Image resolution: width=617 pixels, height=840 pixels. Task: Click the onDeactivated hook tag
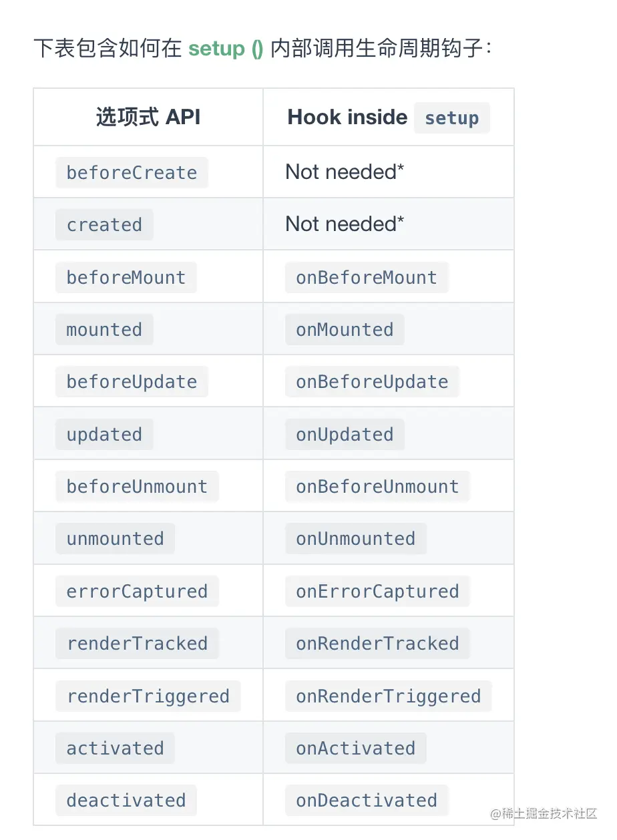coord(366,801)
